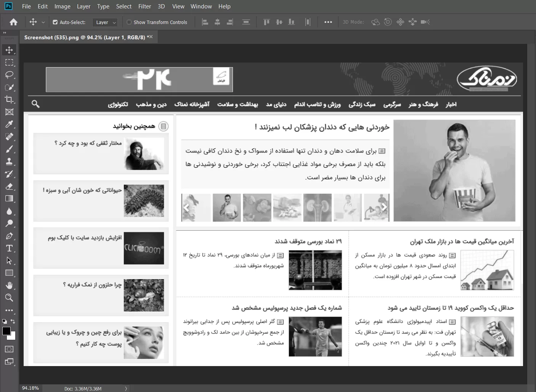Open the Auto-Select Layer dropdown
536x392 pixels.
tap(105, 22)
